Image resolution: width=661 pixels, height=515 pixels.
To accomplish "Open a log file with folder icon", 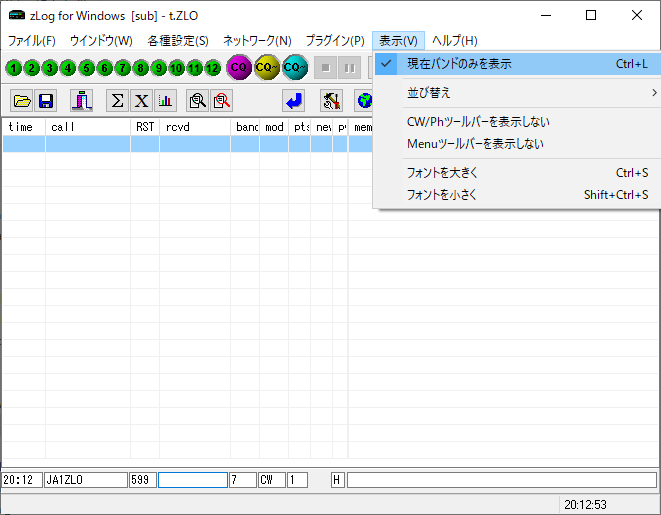I will (22, 101).
